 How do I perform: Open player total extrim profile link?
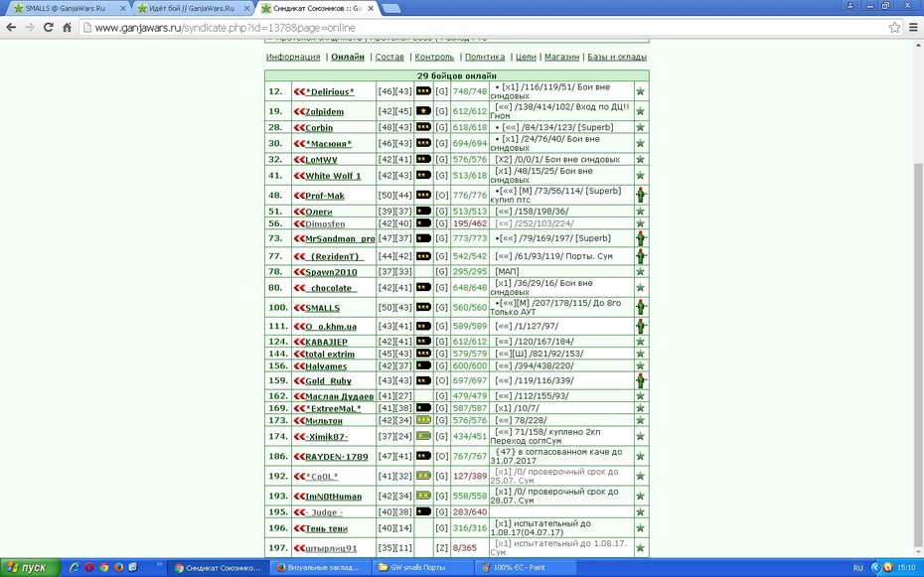tap(330, 354)
